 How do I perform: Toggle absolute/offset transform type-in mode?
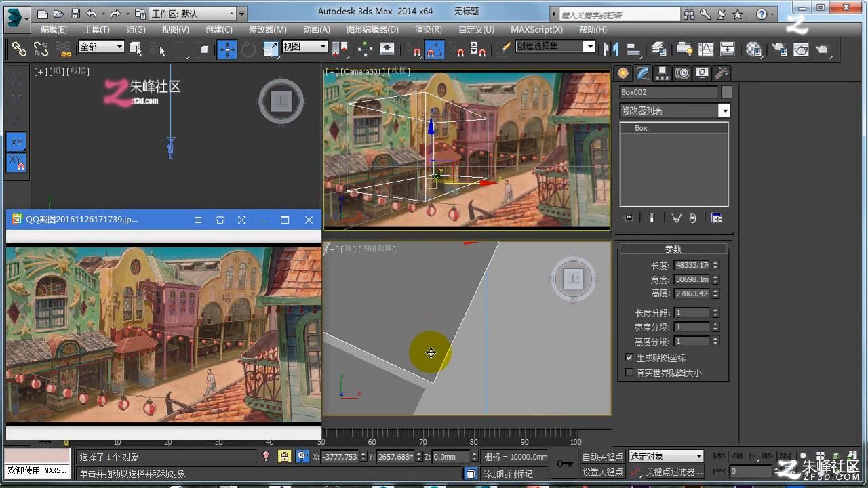point(302,457)
